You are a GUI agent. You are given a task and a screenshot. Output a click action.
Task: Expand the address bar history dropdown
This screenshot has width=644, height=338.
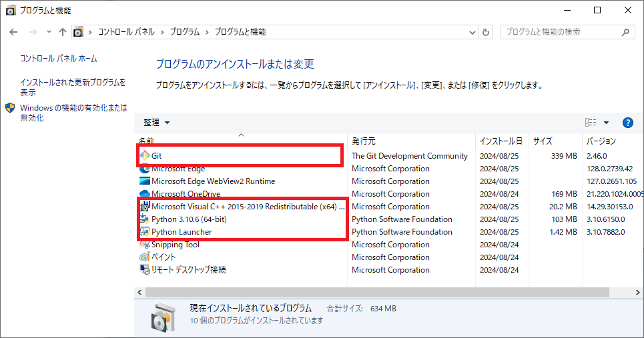471,32
